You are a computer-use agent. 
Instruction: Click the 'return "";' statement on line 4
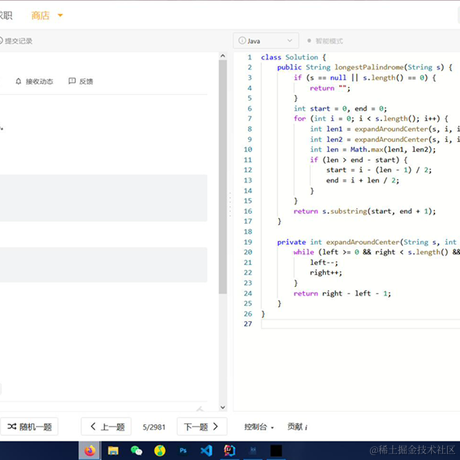pos(330,88)
